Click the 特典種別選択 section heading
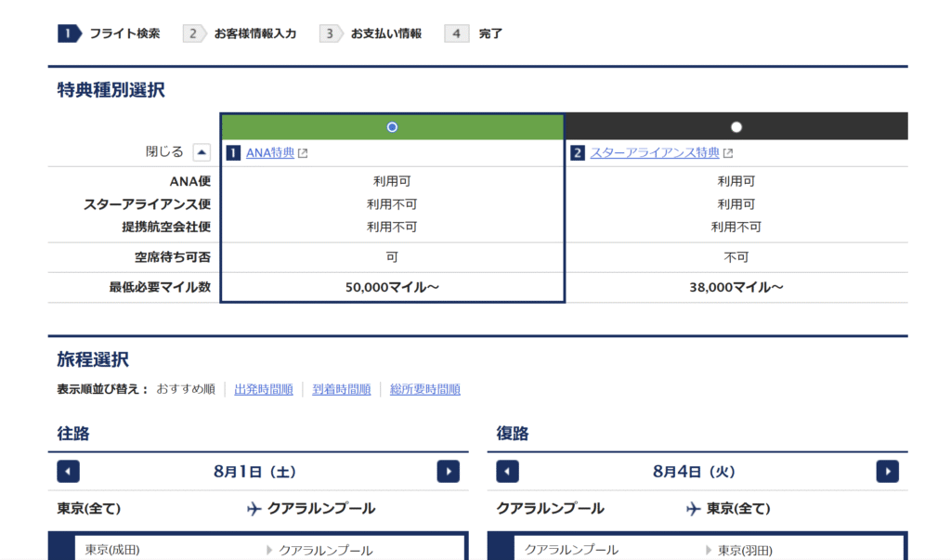The image size is (951, 560). tap(111, 90)
